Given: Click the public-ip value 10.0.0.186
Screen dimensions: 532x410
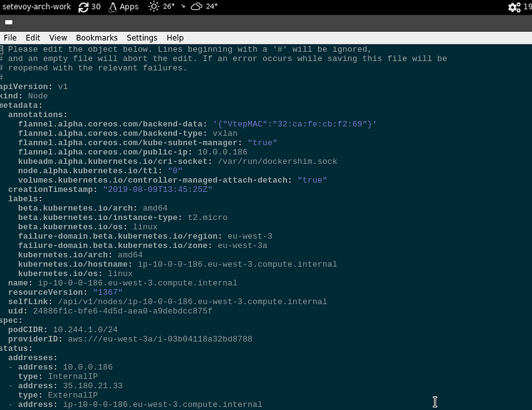Looking at the screenshot, I should (x=223, y=152).
